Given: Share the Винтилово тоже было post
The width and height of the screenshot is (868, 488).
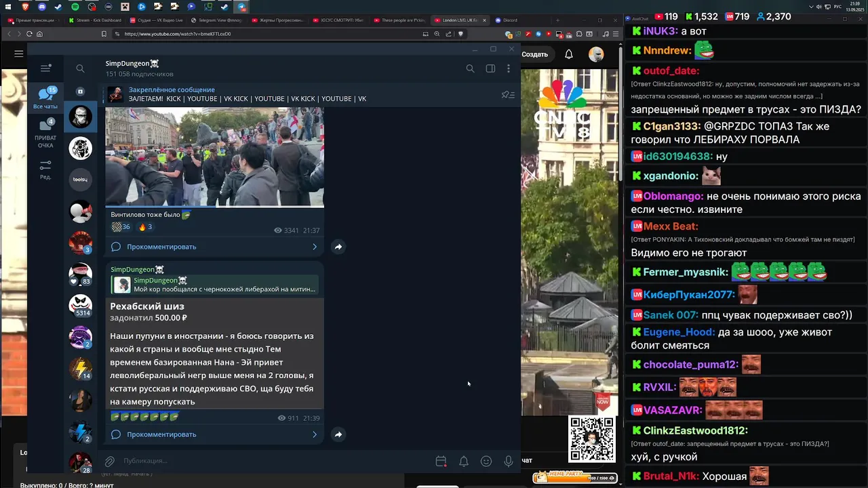Looking at the screenshot, I should click(x=338, y=247).
